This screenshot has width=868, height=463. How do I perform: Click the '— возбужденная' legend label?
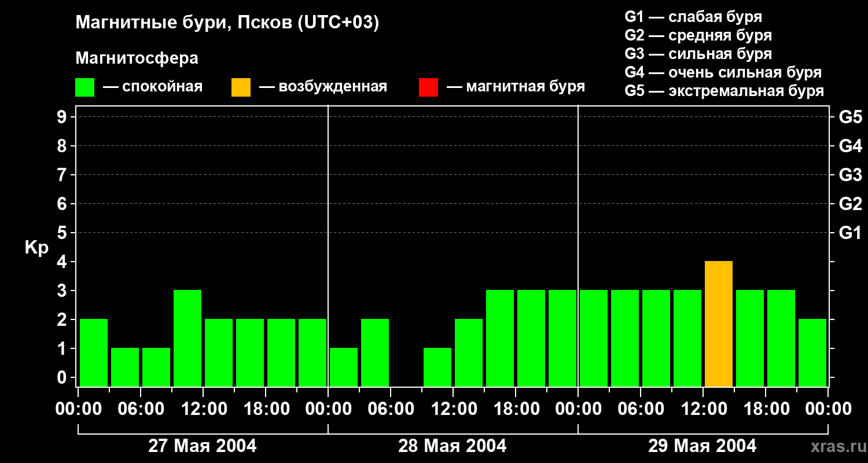click(x=323, y=87)
